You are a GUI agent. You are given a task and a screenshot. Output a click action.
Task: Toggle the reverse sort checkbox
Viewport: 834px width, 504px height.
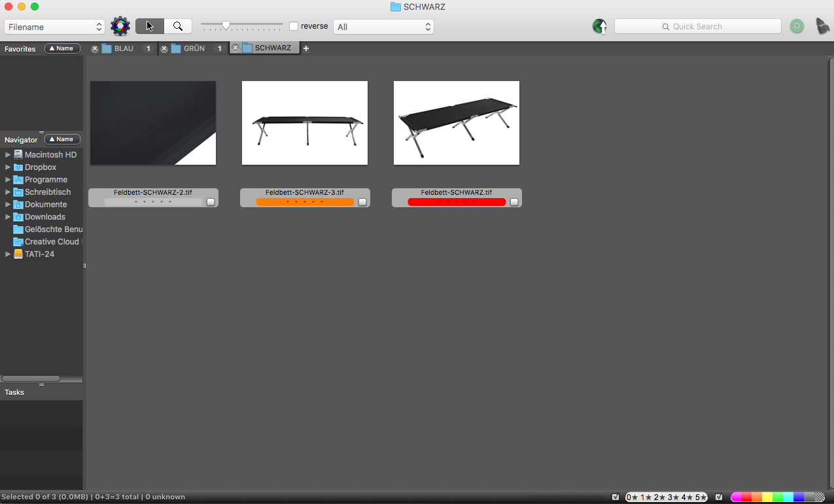[x=294, y=26]
